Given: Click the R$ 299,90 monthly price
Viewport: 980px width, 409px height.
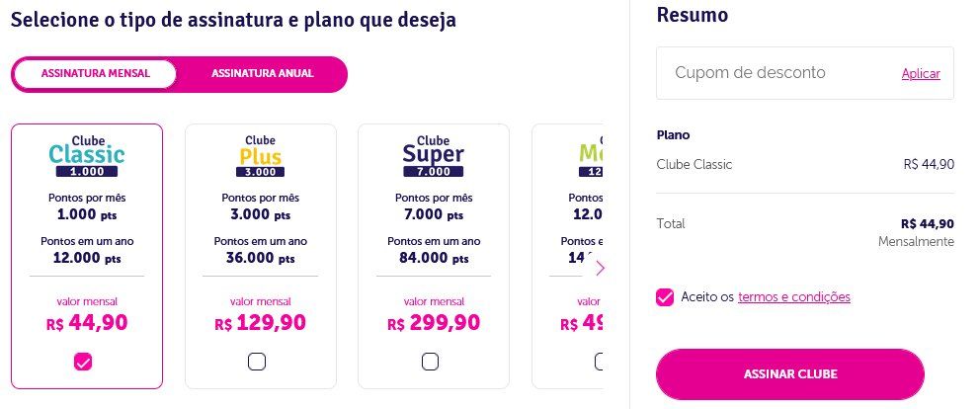Looking at the screenshot, I should coord(434,323).
